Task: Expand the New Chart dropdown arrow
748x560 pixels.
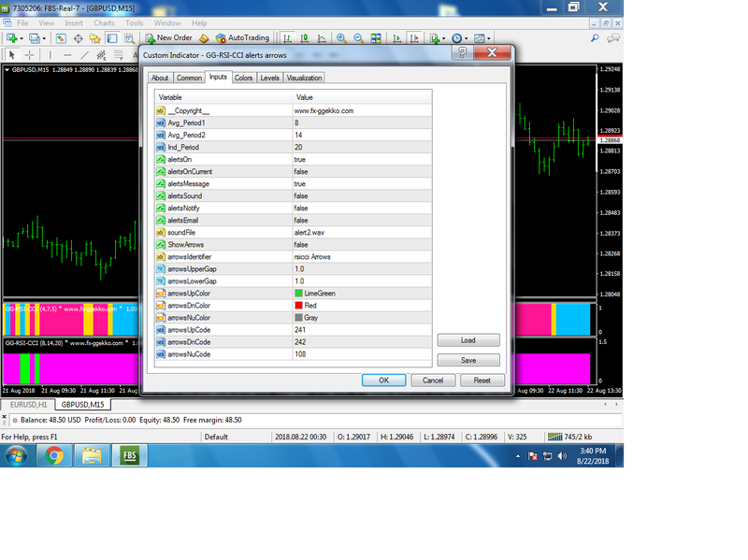Action: [x=22, y=38]
